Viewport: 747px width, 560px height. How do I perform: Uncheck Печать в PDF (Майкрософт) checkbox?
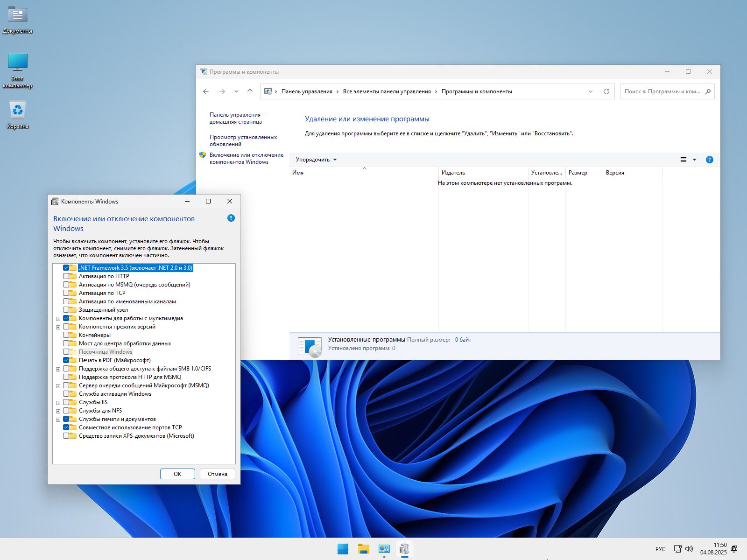[66, 360]
